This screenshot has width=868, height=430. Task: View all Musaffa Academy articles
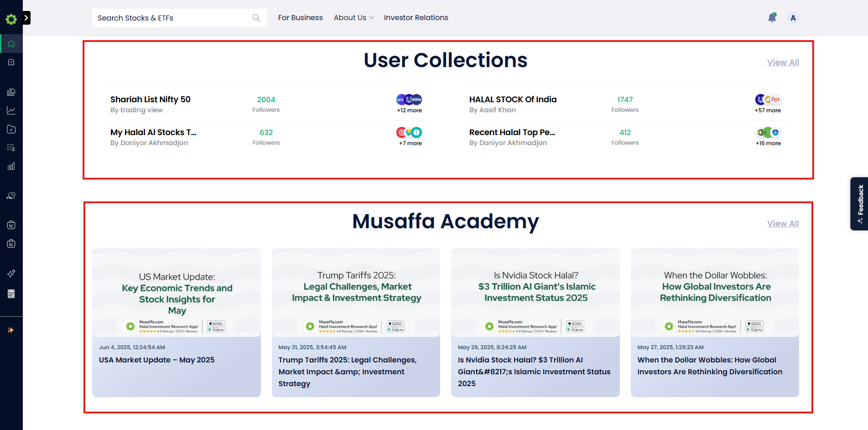coord(783,224)
